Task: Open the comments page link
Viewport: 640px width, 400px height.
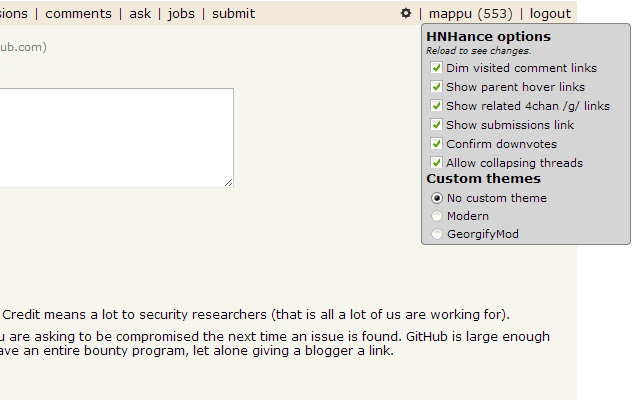Action: [78, 14]
